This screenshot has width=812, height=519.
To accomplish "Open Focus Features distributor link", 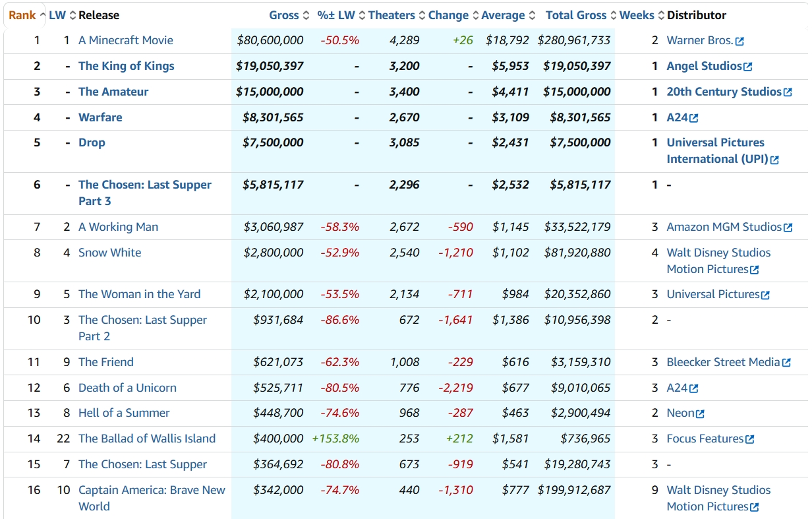I will pyautogui.click(x=705, y=439).
